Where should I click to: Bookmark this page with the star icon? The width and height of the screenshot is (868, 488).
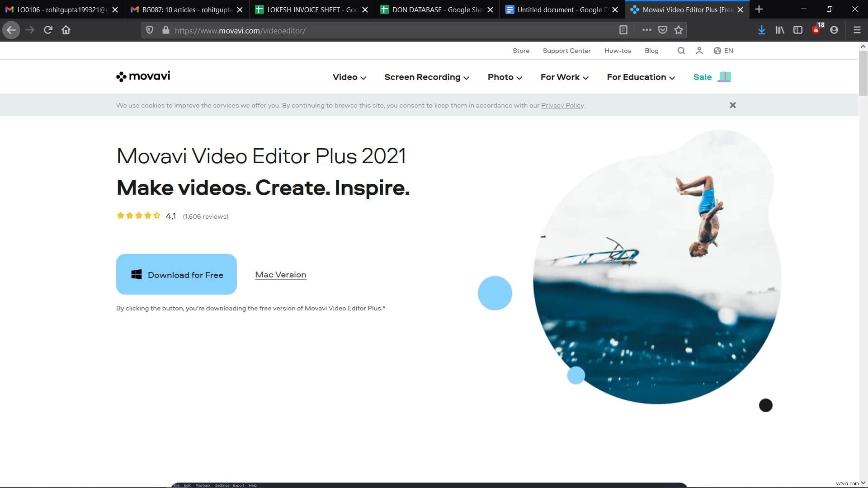(x=678, y=30)
